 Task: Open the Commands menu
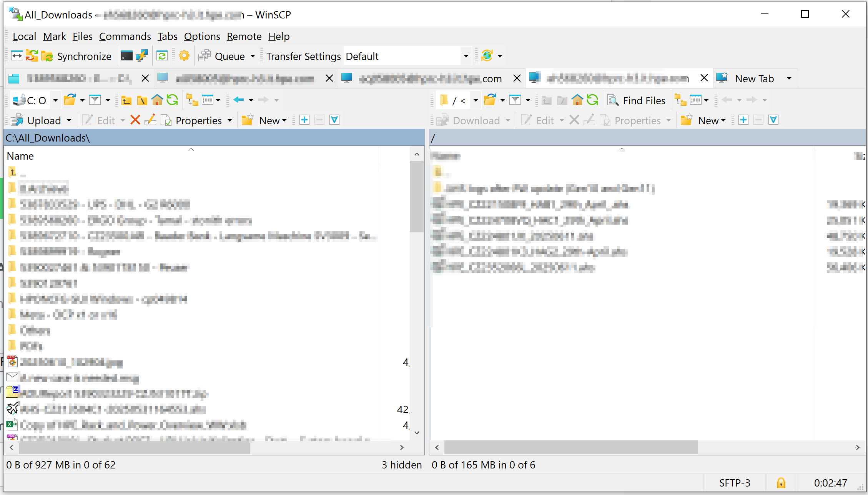pos(125,37)
